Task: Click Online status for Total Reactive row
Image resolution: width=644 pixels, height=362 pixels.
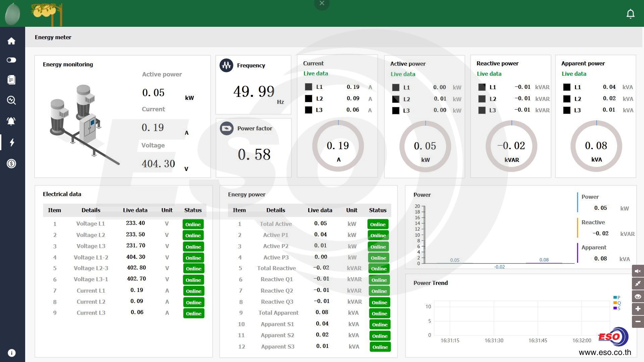Action: [x=379, y=269]
